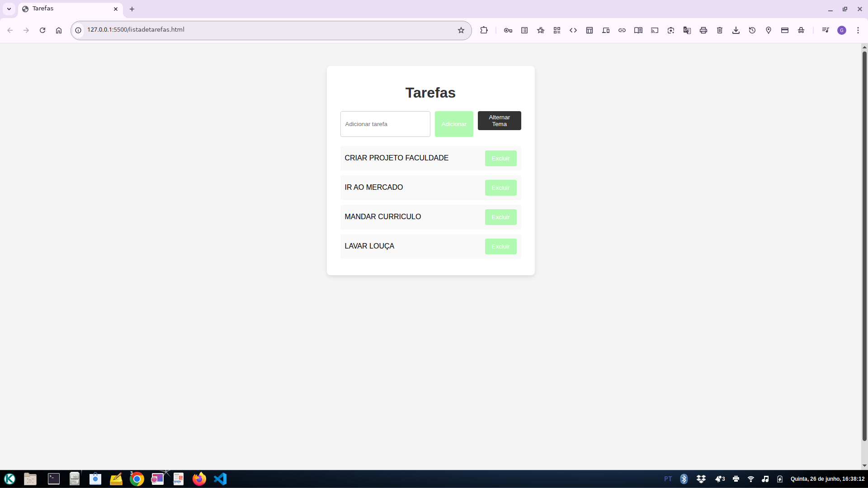Viewport: 868px width, 488px height.
Task: Select the CRIAR PROJETO FACULDADE task text
Action: coord(396,158)
